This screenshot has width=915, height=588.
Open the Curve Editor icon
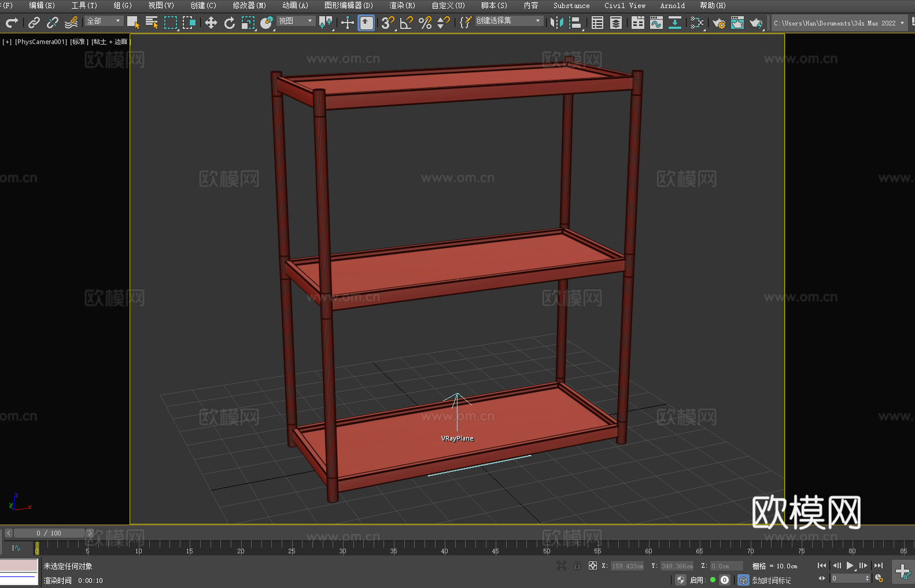click(656, 23)
